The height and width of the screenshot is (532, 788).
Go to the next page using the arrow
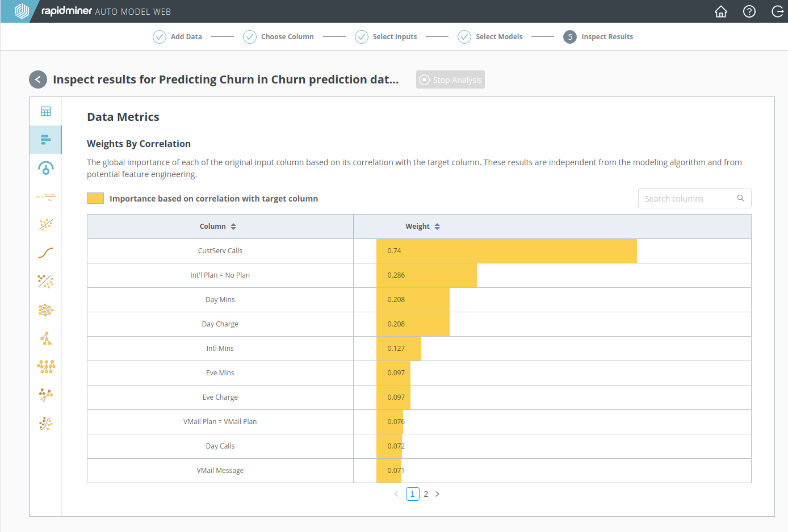click(x=437, y=494)
